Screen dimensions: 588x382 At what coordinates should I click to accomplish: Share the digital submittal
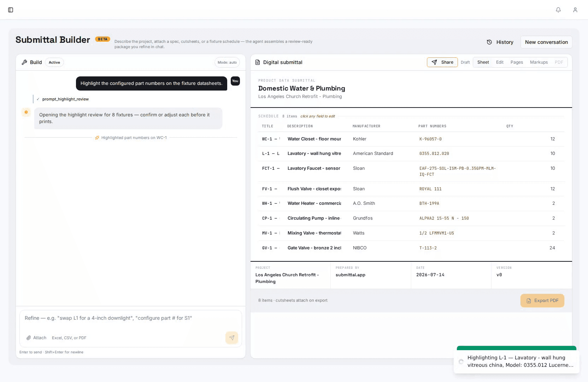pyautogui.click(x=442, y=62)
